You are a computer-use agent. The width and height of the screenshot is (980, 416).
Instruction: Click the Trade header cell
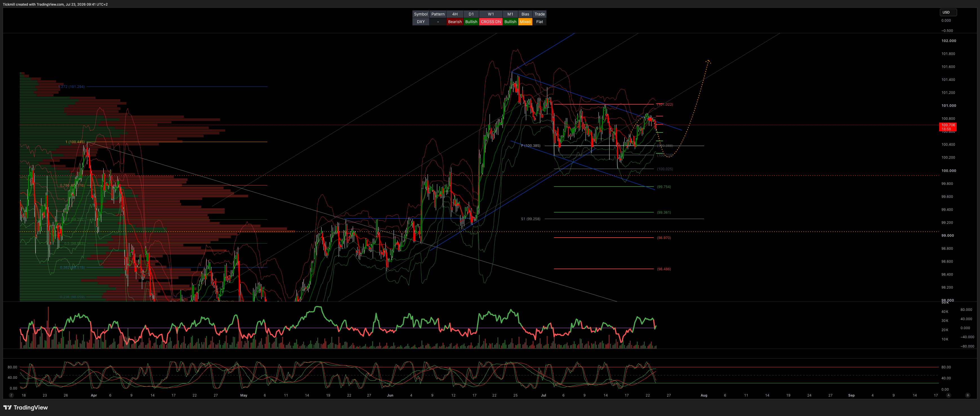[x=539, y=14]
